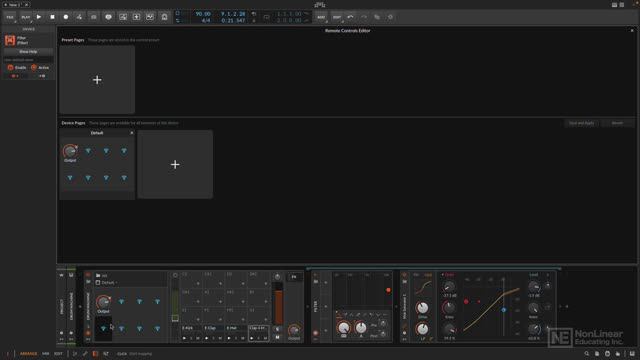Open the PLAY menu
Screen dimensions: 640x360
[26, 17]
